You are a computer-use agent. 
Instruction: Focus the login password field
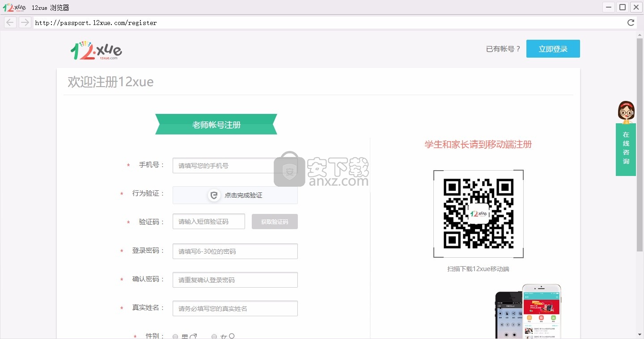[x=235, y=251]
